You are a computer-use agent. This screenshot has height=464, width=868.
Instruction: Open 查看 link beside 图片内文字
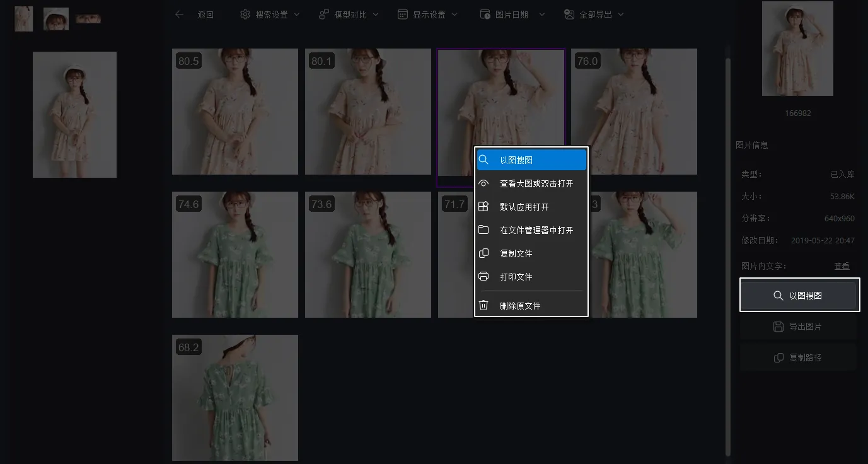(842, 265)
